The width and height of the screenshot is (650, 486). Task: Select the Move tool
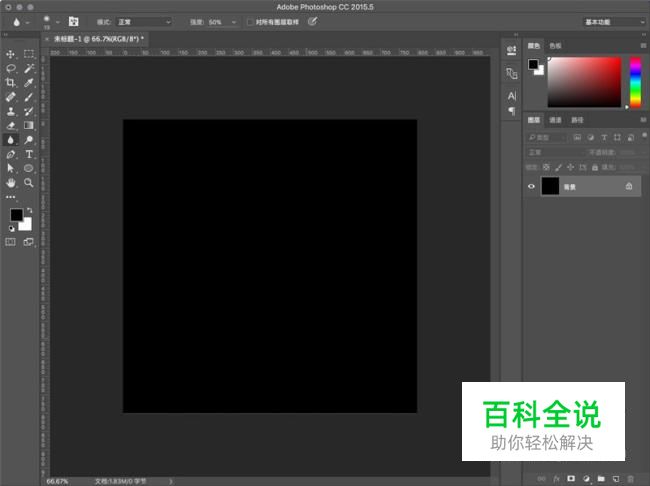(x=11, y=54)
